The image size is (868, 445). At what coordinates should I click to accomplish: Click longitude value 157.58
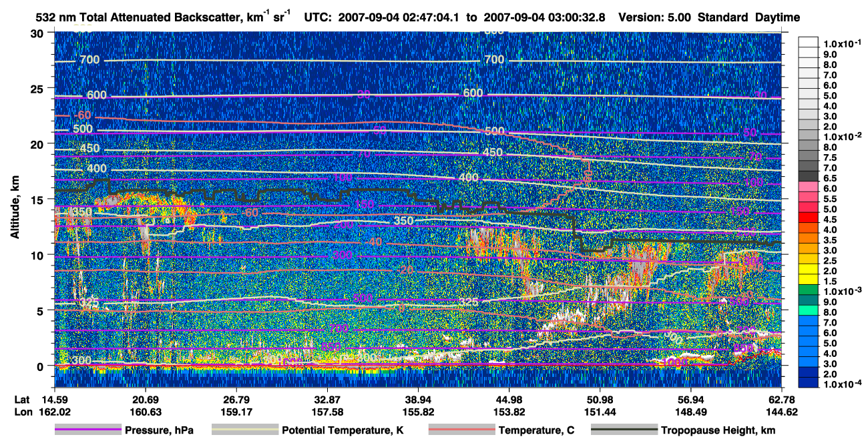pyautogui.click(x=327, y=412)
